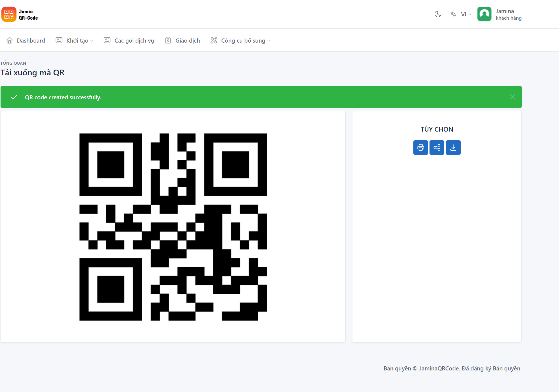Click the Công cụ bổ sung tools icon

click(214, 40)
